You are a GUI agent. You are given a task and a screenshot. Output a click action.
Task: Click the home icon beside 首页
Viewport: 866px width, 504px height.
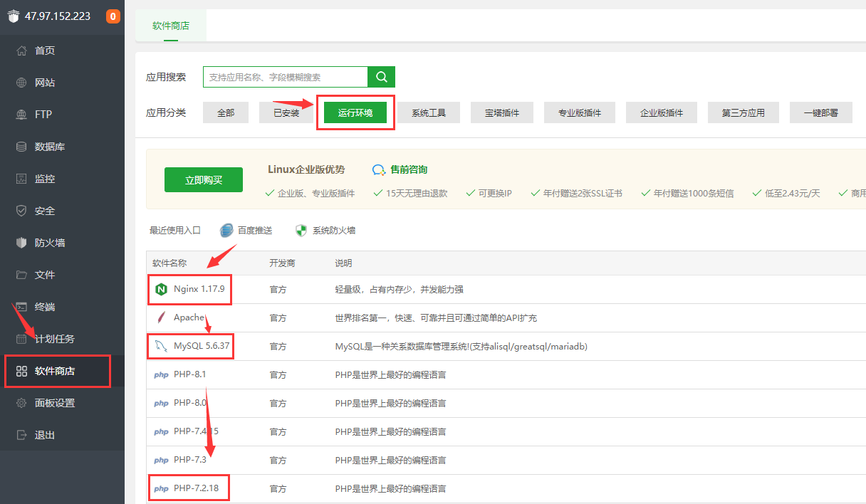pyautogui.click(x=21, y=51)
